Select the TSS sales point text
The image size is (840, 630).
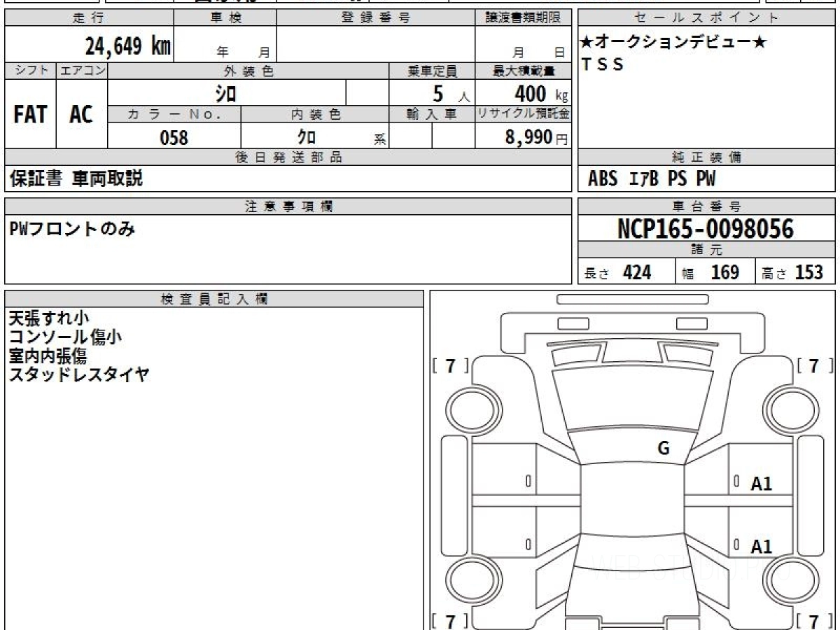[602, 64]
